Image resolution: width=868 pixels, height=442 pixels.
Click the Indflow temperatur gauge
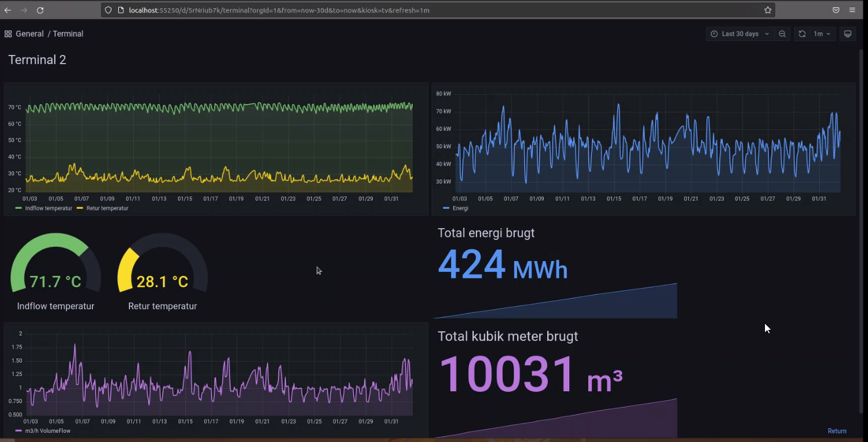pos(56,263)
